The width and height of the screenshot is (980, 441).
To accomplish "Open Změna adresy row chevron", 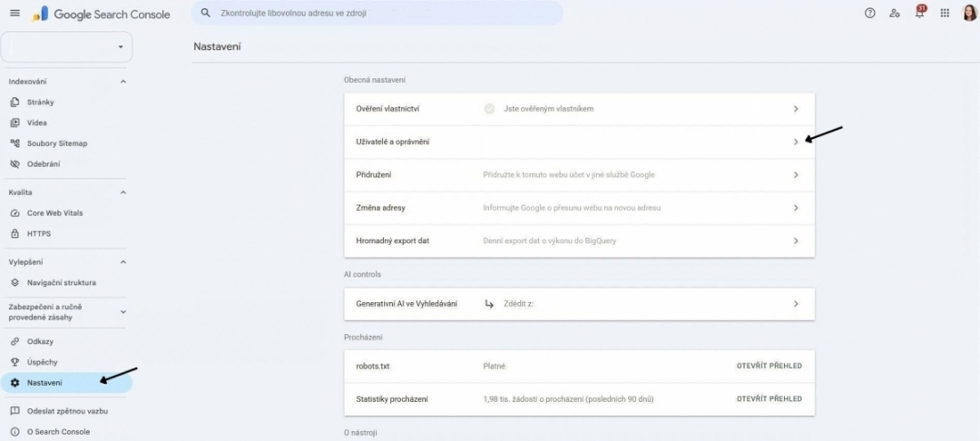I will (796, 208).
